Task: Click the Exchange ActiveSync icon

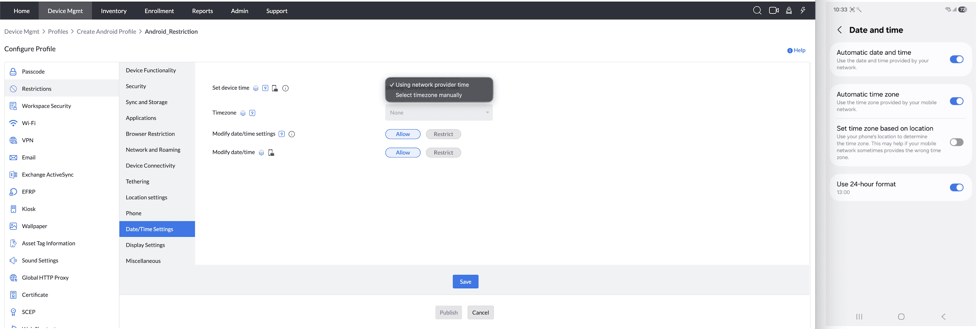Action: (13, 175)
